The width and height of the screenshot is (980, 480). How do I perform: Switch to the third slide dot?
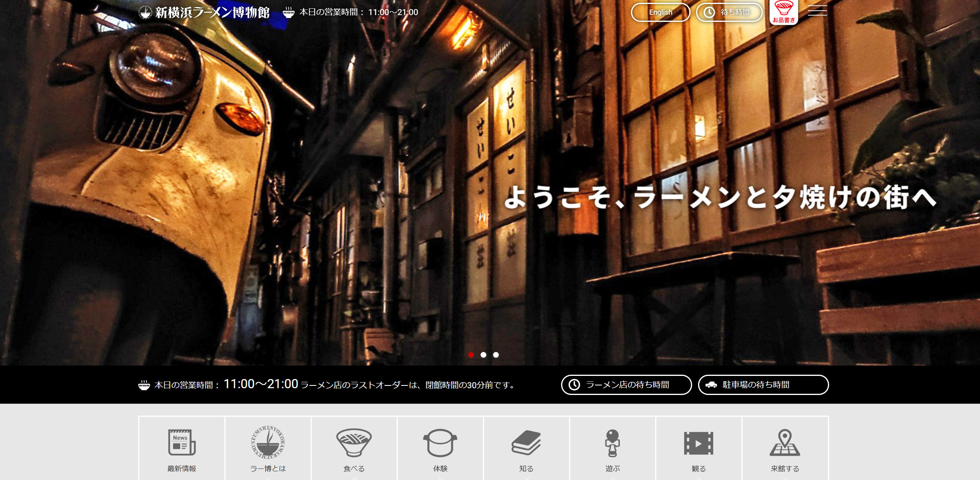pyautogui.click(x=496, y=355)
